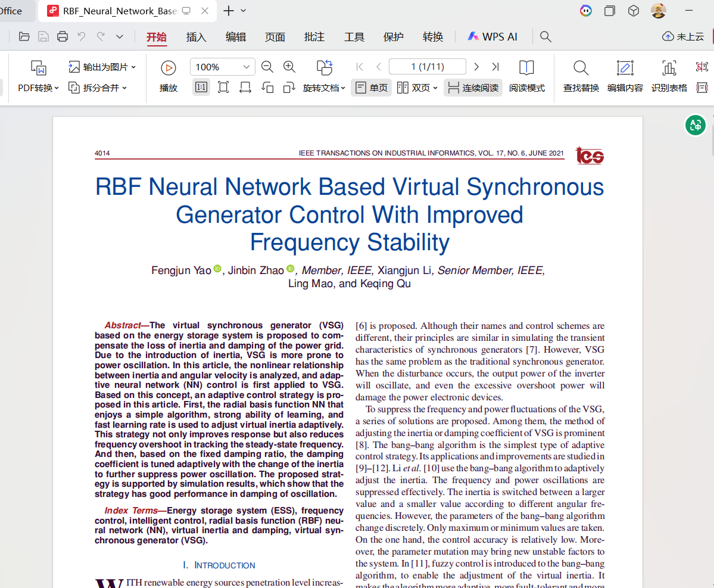Screen dimensions: 714x588
Task: Click the zoom out magnifier icon
Action: point(267,67)
